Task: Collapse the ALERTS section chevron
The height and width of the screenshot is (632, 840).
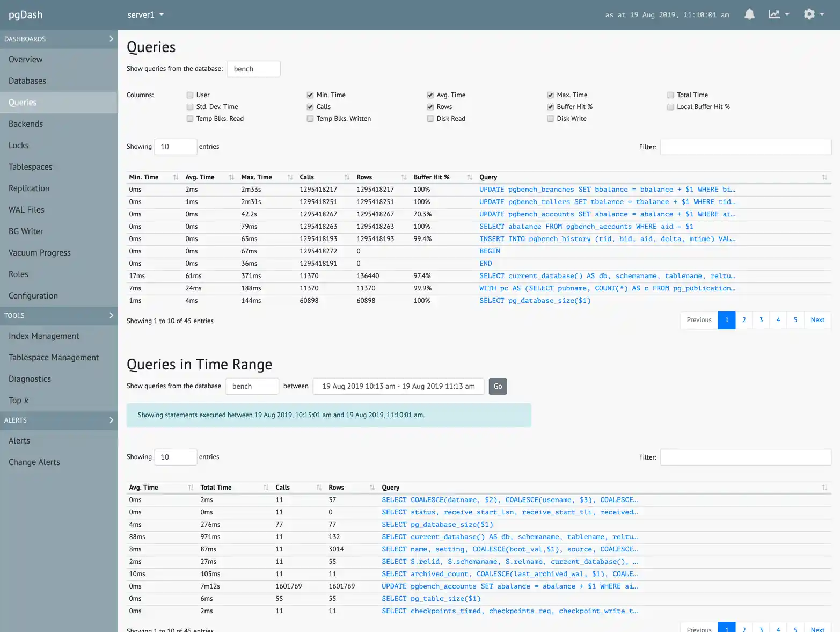Action: 111,420
